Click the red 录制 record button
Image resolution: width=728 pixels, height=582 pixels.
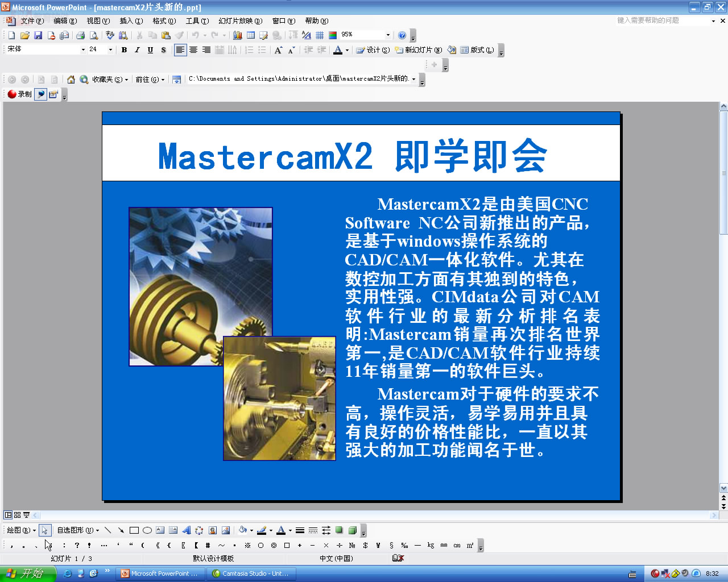tap(19, 94)
